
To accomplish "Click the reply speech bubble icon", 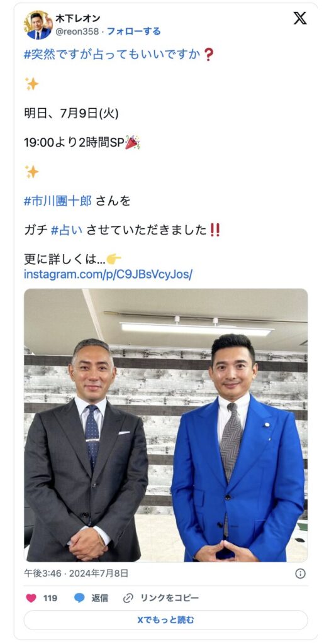I will tap(79, 598).
